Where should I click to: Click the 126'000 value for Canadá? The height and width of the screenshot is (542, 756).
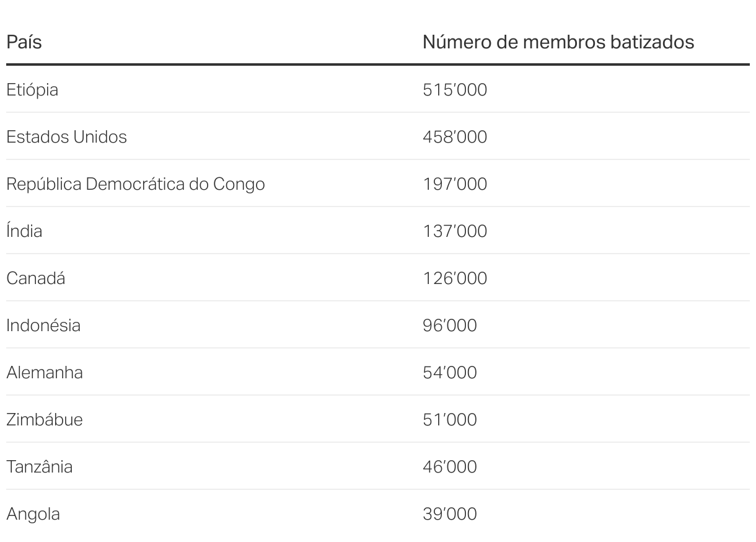pyautogui.click(x=455, y=278)
